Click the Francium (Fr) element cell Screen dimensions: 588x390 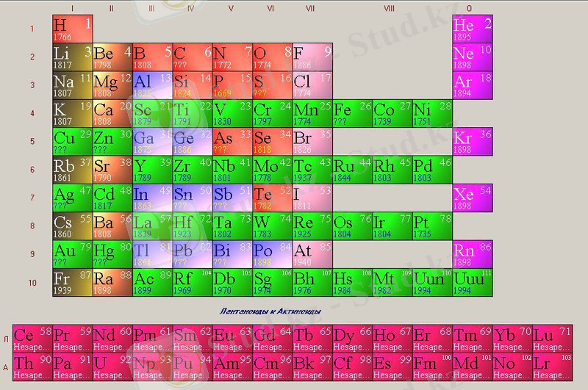[73, 283]
